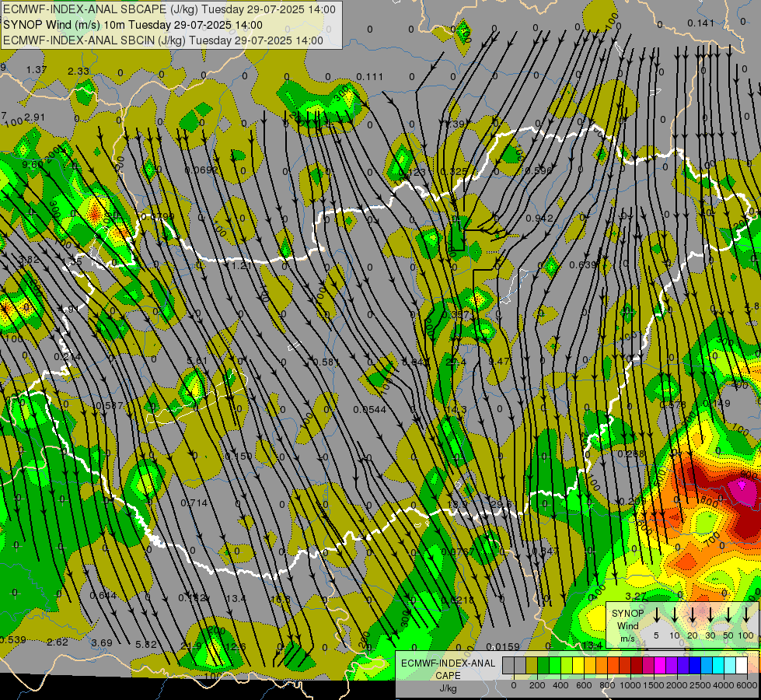Click the 0.581 value on the map

coord(326,362)
